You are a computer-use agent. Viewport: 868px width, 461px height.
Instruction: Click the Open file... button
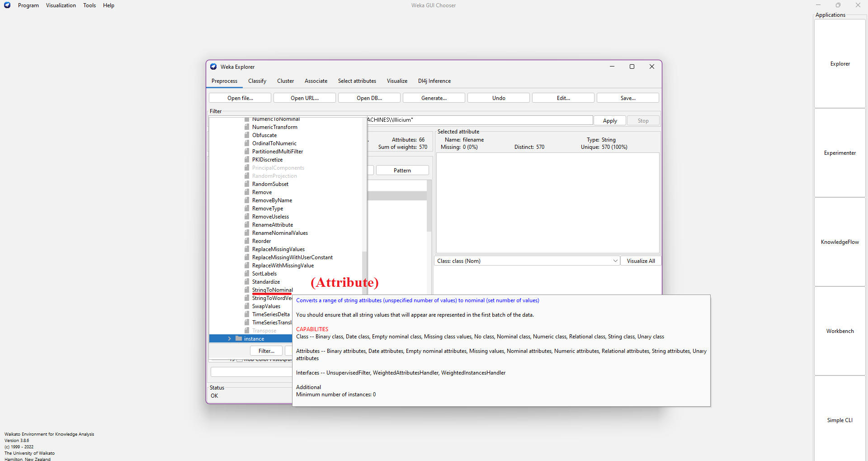click(x=240, y=98)
